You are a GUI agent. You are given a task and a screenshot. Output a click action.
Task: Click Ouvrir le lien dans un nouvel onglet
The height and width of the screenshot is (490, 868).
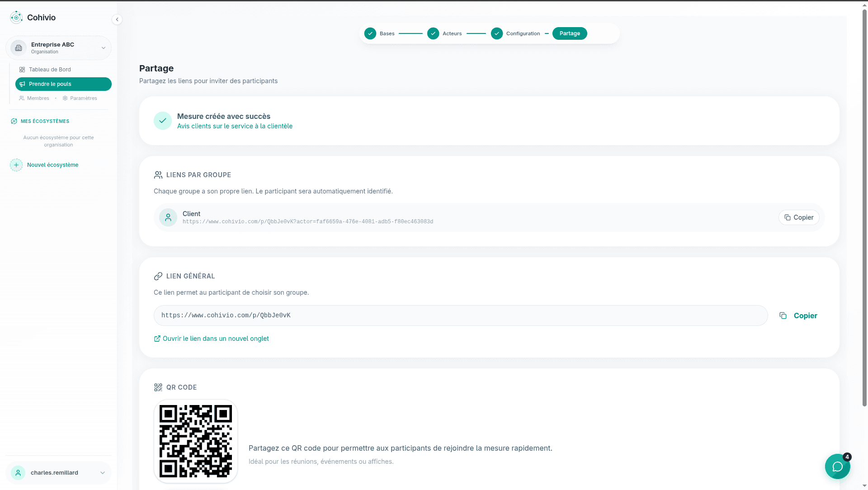211,338
